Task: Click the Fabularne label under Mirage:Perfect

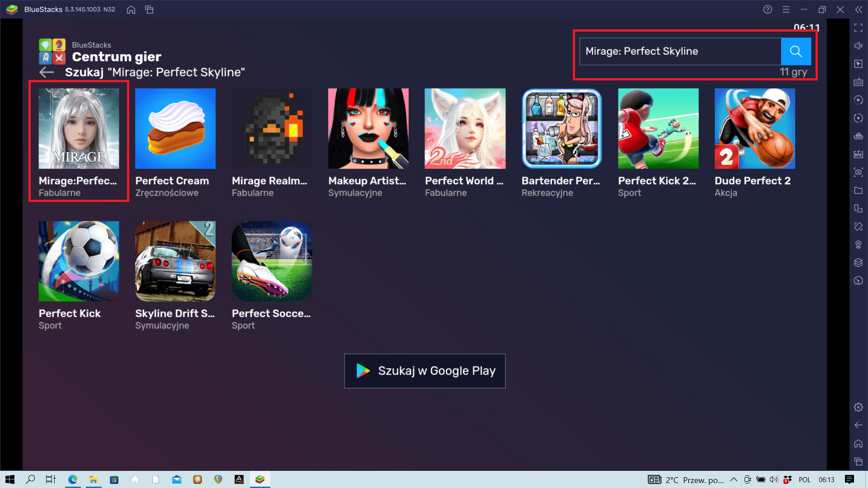Action: click(60, 193)
